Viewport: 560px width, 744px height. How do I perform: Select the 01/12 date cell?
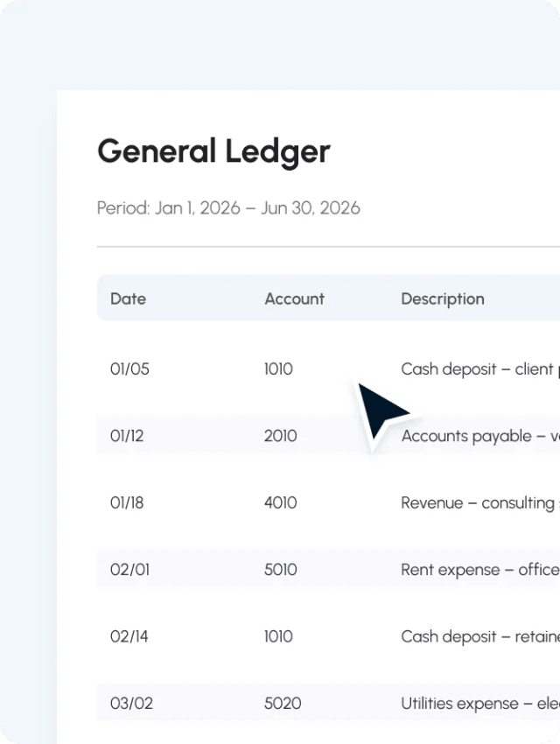(x=127, y=436)
